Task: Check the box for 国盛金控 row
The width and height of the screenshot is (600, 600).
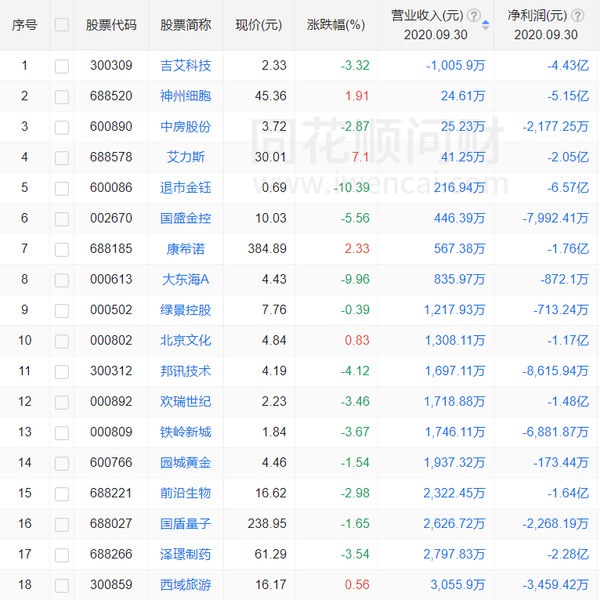Action: click(x=62, y=219)
